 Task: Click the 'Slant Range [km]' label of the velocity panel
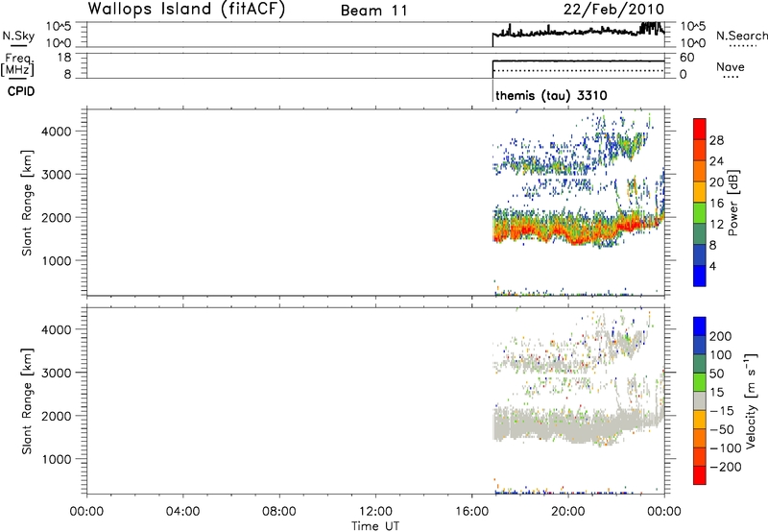(27, 401)
